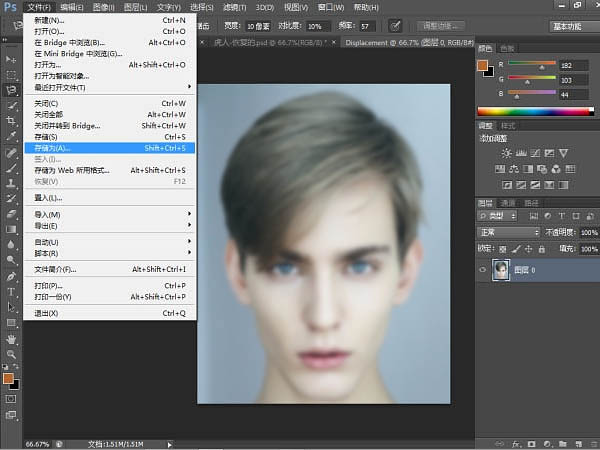Choose 退出(X) from file menu

pyautogui.click(x=110, y=313)
